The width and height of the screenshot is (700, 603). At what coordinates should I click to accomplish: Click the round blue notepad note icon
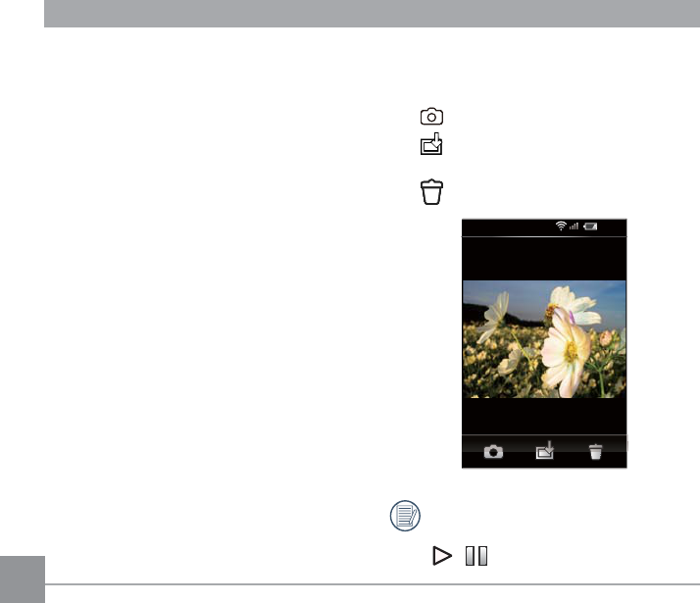[405, 516]
